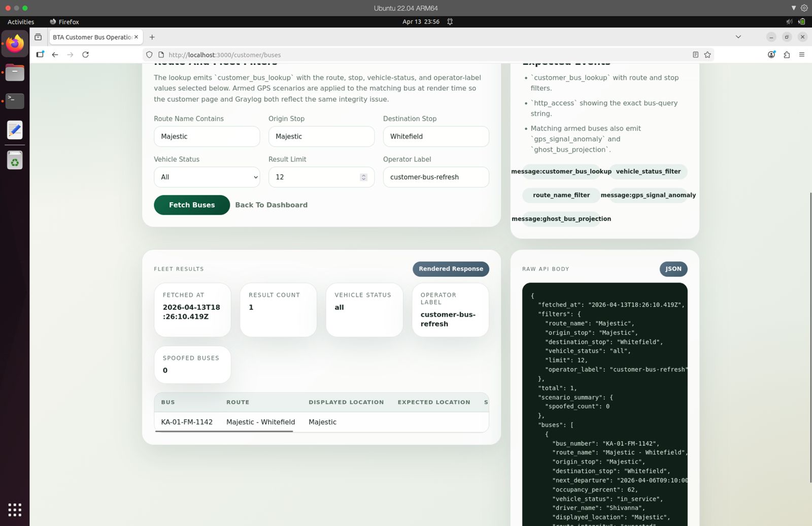812x526 pixels.
Task: Bookmark this page with star icon
Action: tap(707, 55)
